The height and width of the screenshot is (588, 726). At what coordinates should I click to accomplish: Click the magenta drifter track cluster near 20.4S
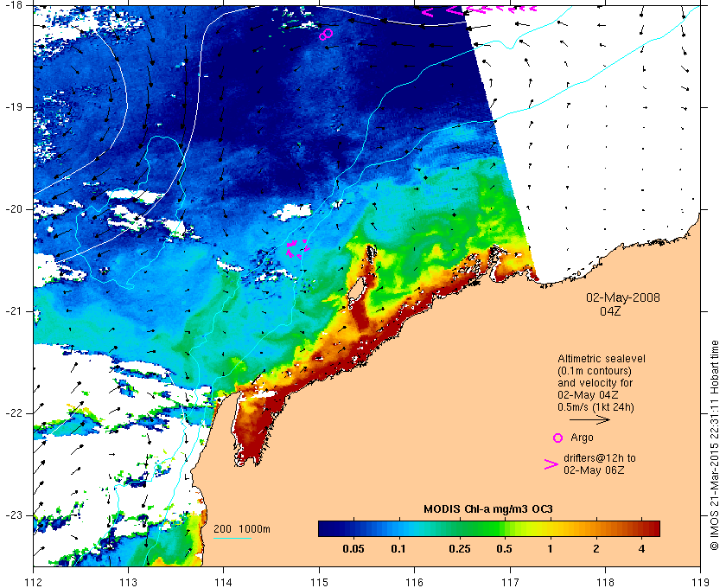(x=297, y=249)
